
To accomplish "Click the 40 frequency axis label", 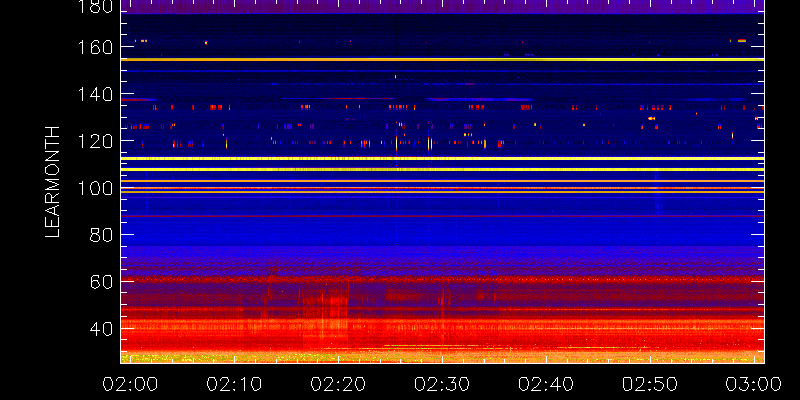I will point(101,329).
